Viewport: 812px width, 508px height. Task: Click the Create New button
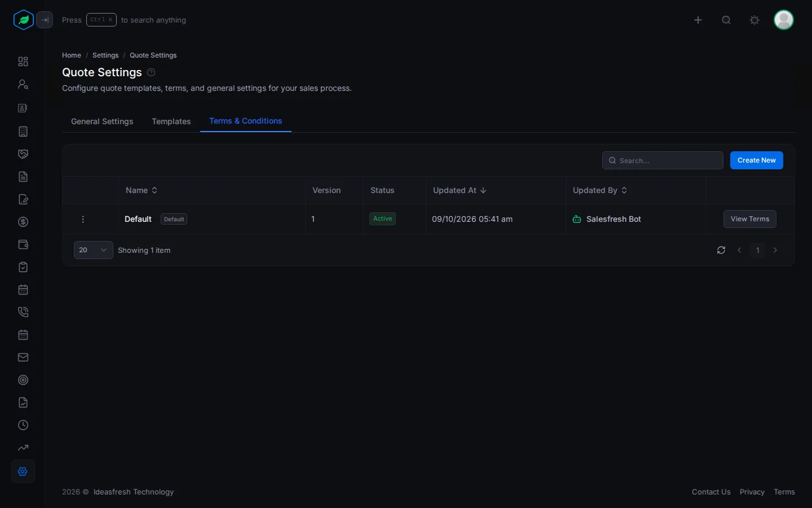[x=757, y=160]
